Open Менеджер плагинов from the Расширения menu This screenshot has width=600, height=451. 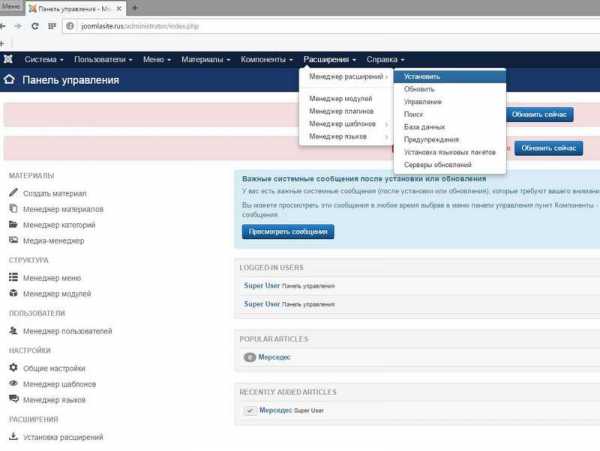346,111
